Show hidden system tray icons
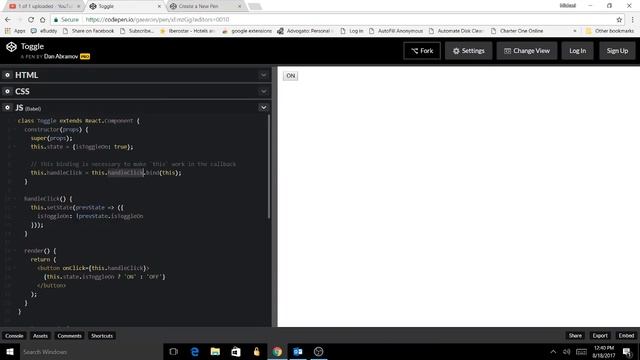The width and height of the screenshot is (640, 360). [553, 351]
